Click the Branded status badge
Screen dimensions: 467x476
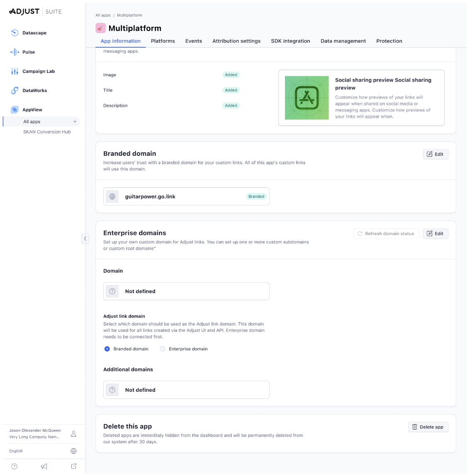pyautogui.click(x=256, y=197)
